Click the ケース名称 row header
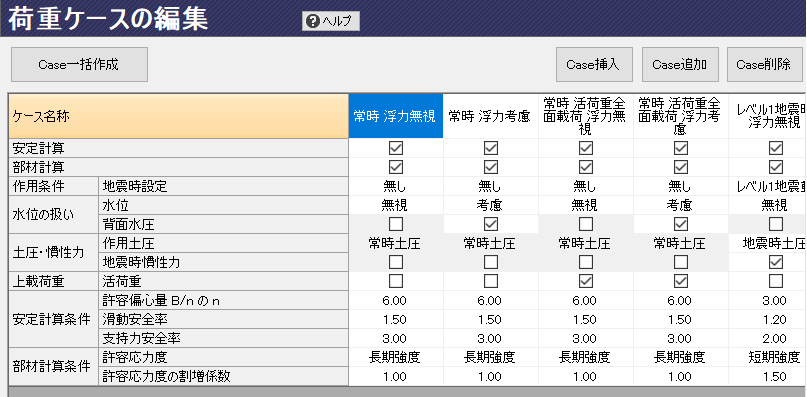Viewport: 807px width, 397px height. click(179, 116)
